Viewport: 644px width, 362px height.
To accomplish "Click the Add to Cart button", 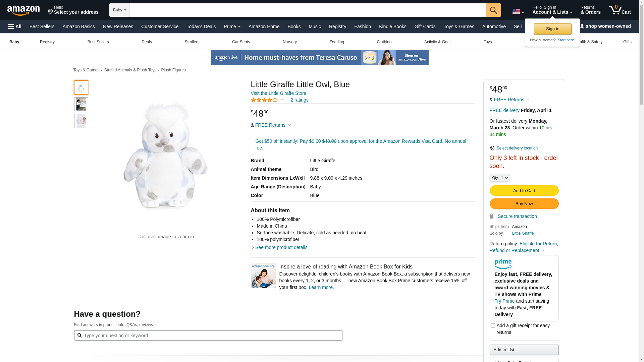I will (x=524, y=191).
